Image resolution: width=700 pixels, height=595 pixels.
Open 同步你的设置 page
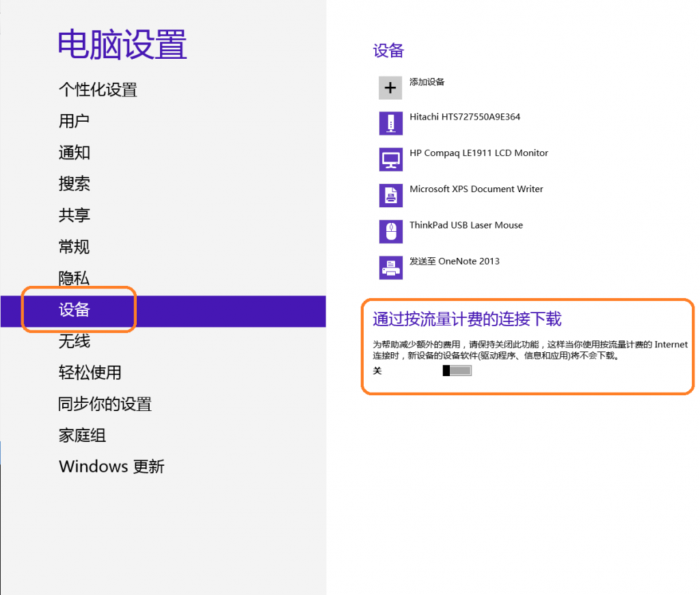tap(105, 404)
